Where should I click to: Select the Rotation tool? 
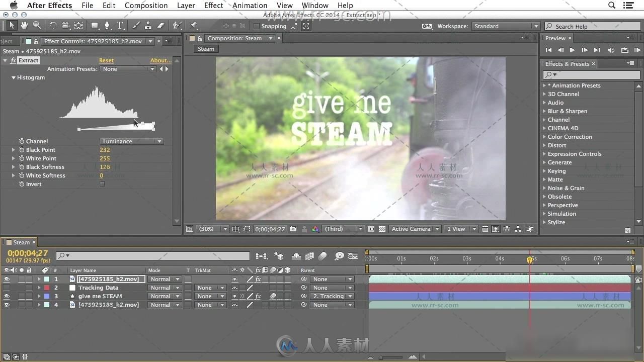pyautogui.click(x=53, y=25)
